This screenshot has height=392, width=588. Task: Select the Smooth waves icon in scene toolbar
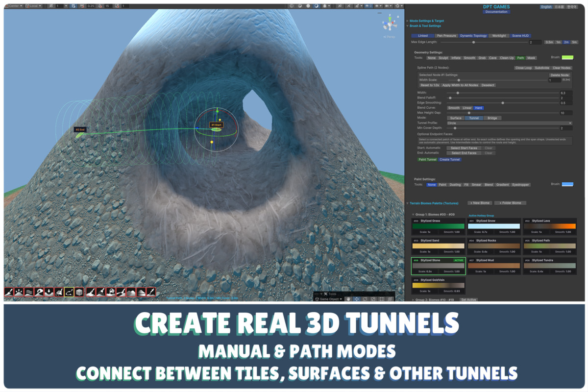click(29, 292)
